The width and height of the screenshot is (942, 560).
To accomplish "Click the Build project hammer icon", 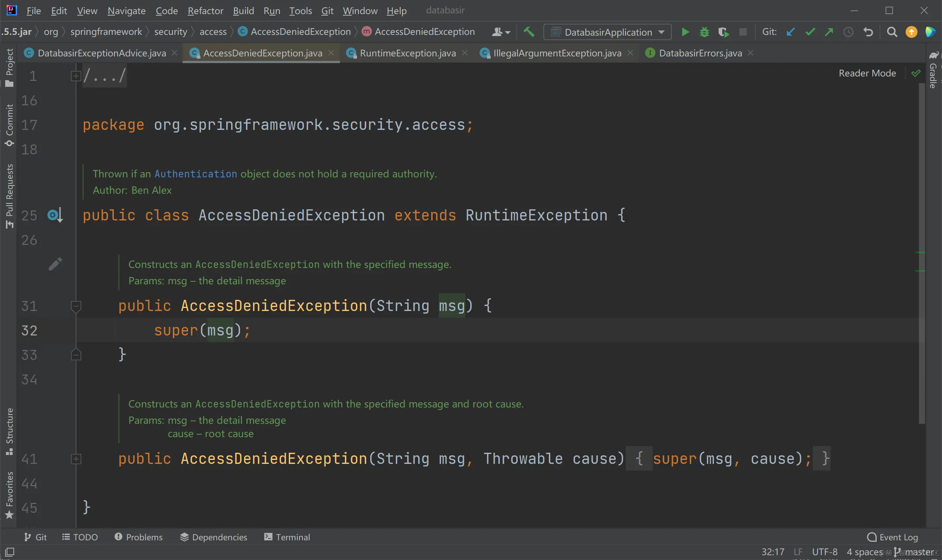I will click(529, 32).
